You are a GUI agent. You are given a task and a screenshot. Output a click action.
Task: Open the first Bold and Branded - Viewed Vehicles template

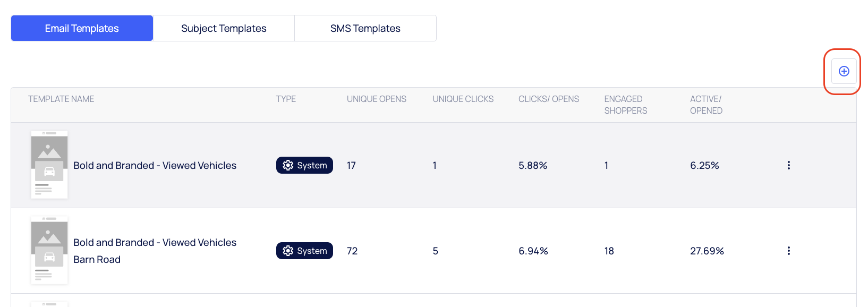click(155, 165)
